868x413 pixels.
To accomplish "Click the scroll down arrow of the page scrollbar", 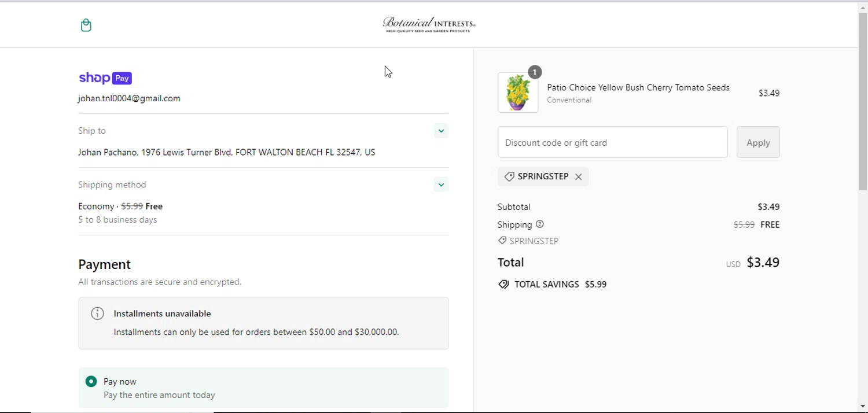I will pos(863,407).
